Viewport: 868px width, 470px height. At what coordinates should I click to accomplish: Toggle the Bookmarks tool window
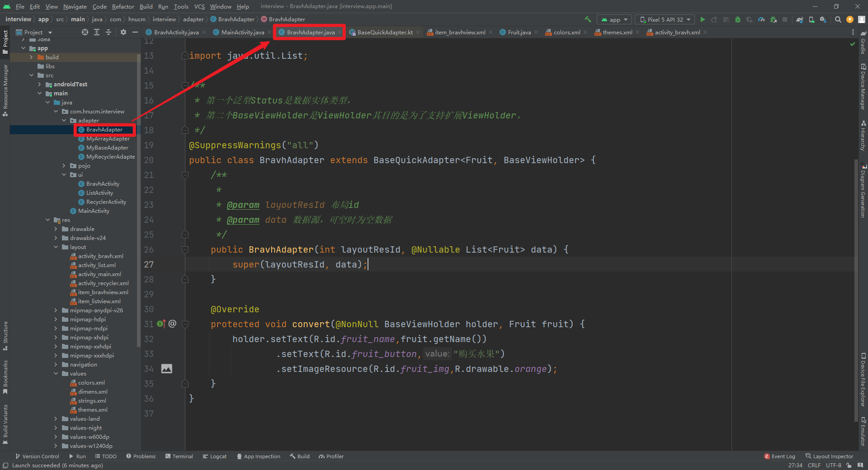tap(5, 377)
